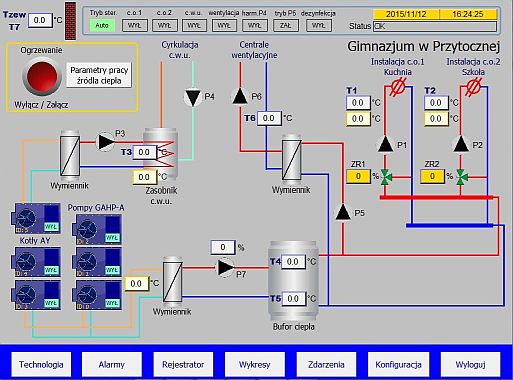Select the ZR2 three-way valve icon

[461, 177]
